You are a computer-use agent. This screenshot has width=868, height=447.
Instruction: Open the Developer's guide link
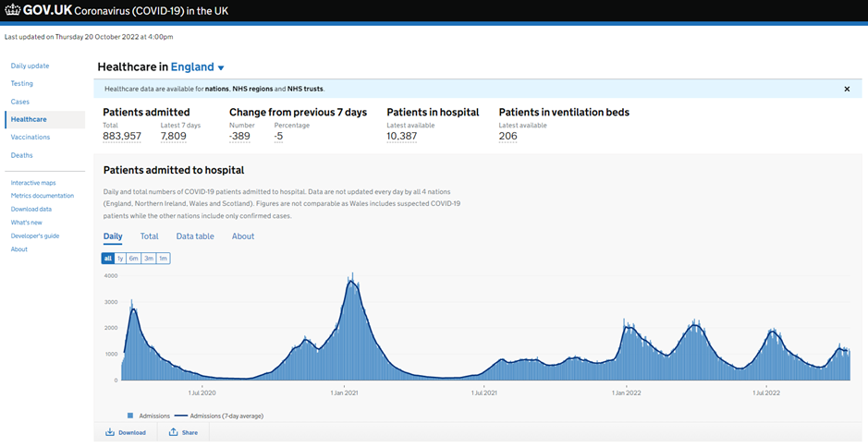(35, 236)
